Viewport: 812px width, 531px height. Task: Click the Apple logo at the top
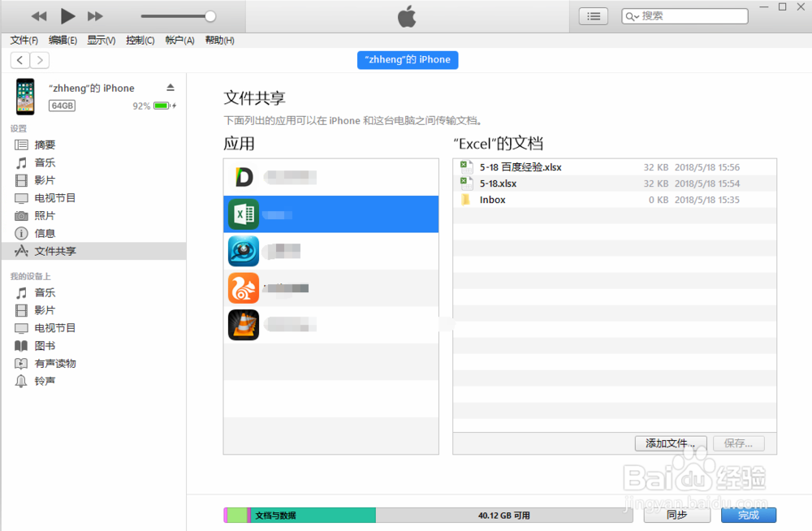(406, 15)
